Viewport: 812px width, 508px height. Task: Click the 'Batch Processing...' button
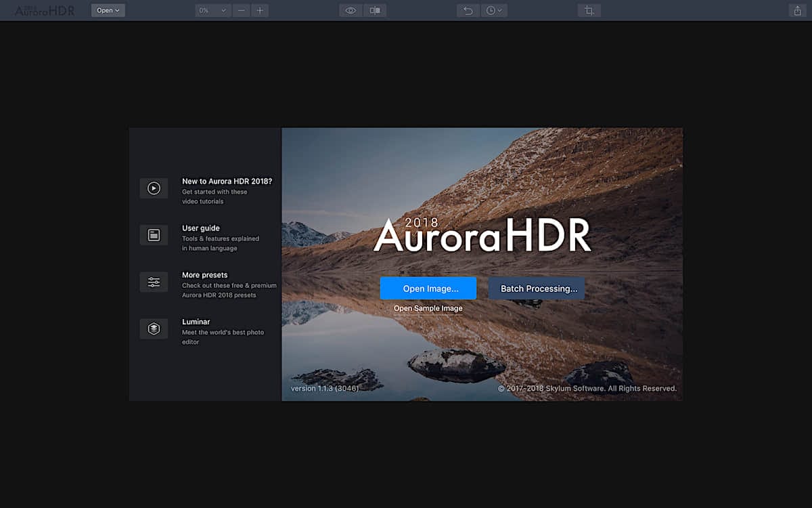pos(537,289)
